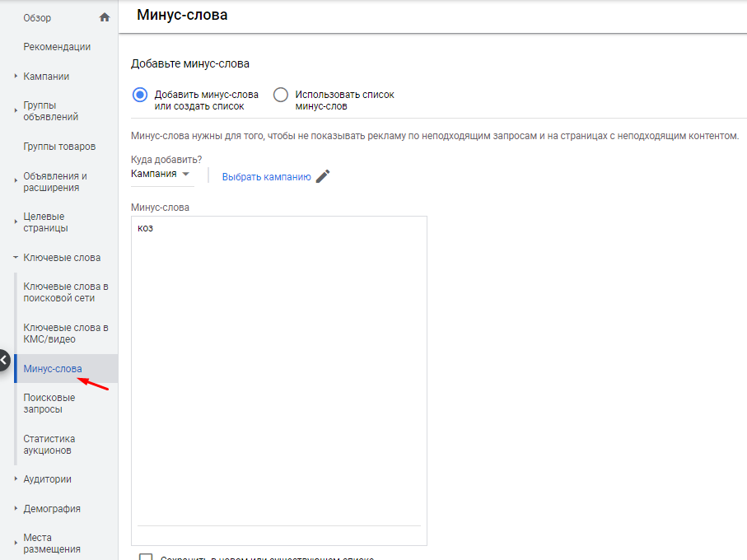The width and height of the screenshot is (747, 560).
Task: Click inside the Минус-слова text area
Action: pos(278,371)
